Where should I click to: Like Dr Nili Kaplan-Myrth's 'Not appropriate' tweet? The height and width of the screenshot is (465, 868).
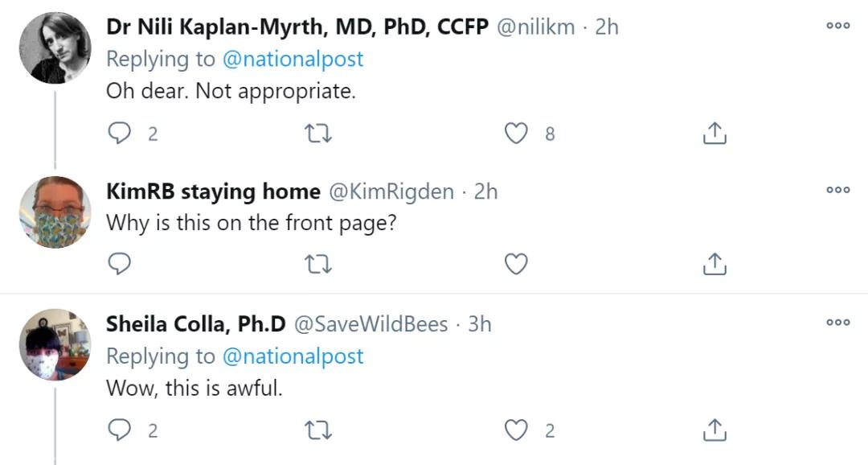(516, 134)
